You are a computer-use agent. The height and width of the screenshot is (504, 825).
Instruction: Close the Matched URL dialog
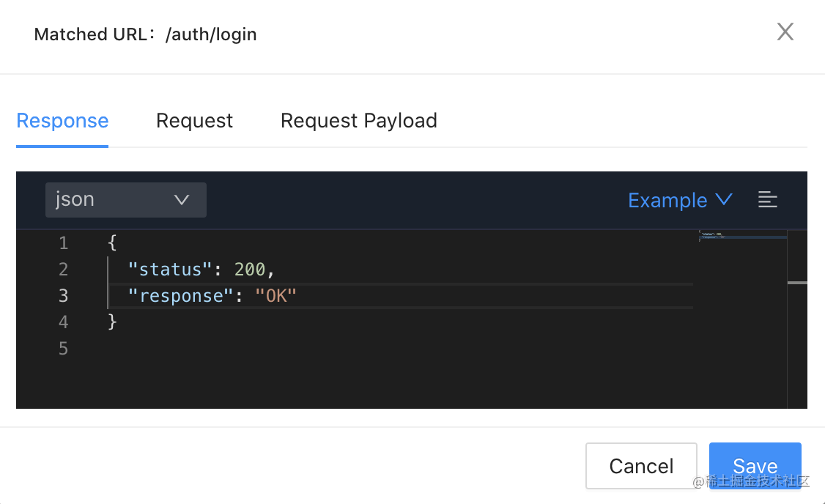click(x=785, y=31)
